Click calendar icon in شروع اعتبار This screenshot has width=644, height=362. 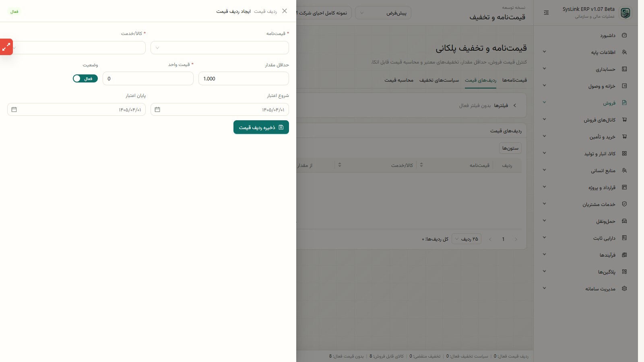coord(157,109)
